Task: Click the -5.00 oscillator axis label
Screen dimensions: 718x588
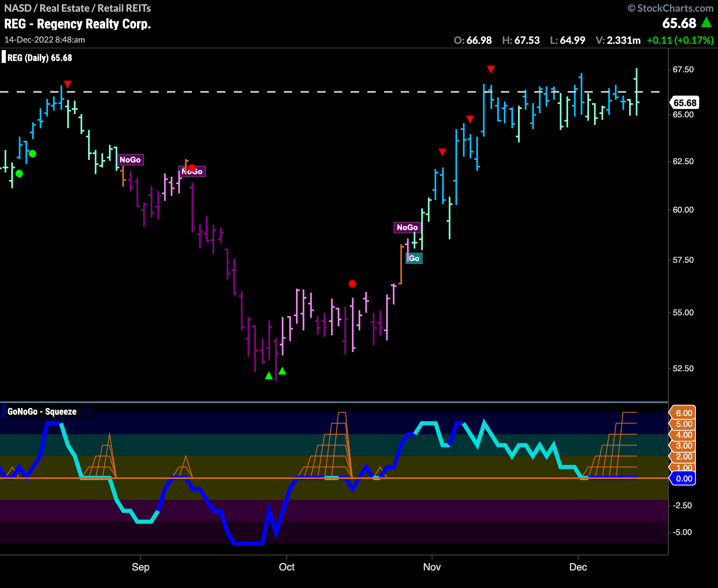Action: (x=683, y=532)
